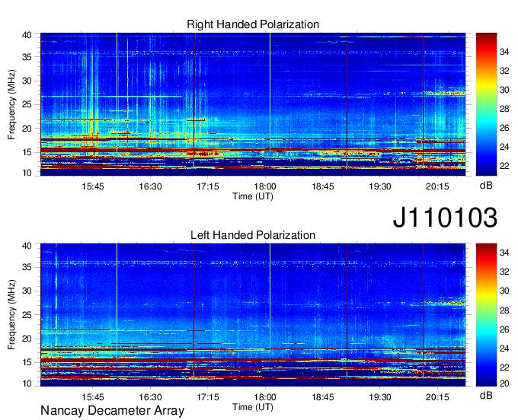Screen dimensions: 518x420
Task: Click the Right Handed Polarization spectrogram image
Action: click(253, 104)
